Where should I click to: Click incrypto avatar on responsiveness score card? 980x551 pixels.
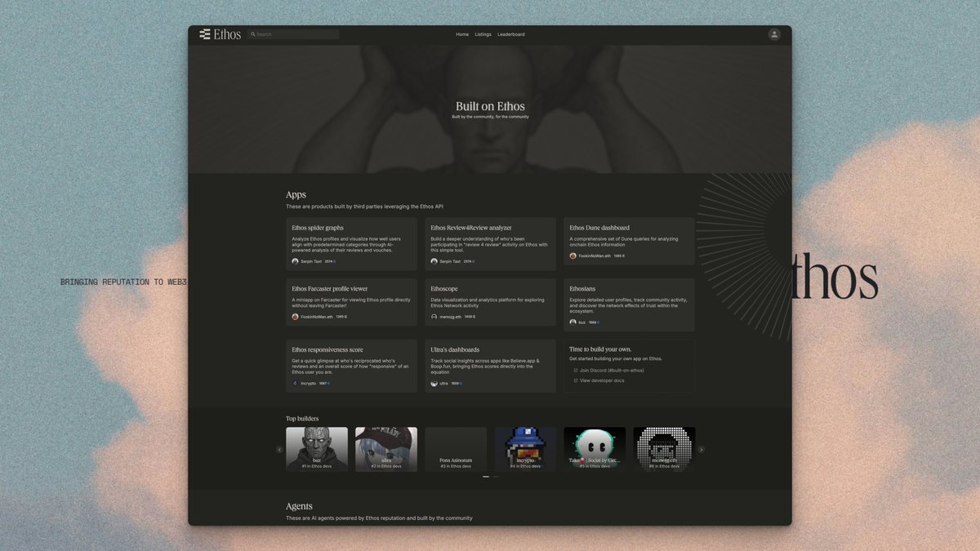(295, 383)
